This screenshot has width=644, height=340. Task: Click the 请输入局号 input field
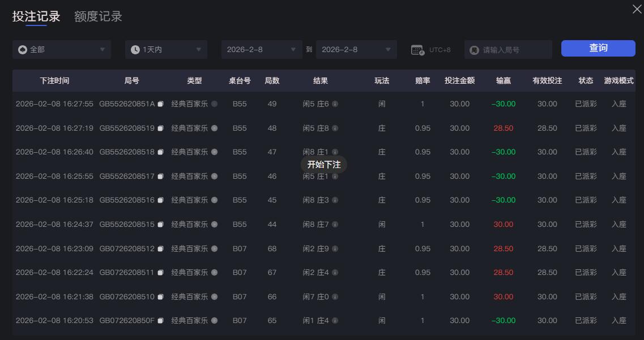[x=510, y=49]
